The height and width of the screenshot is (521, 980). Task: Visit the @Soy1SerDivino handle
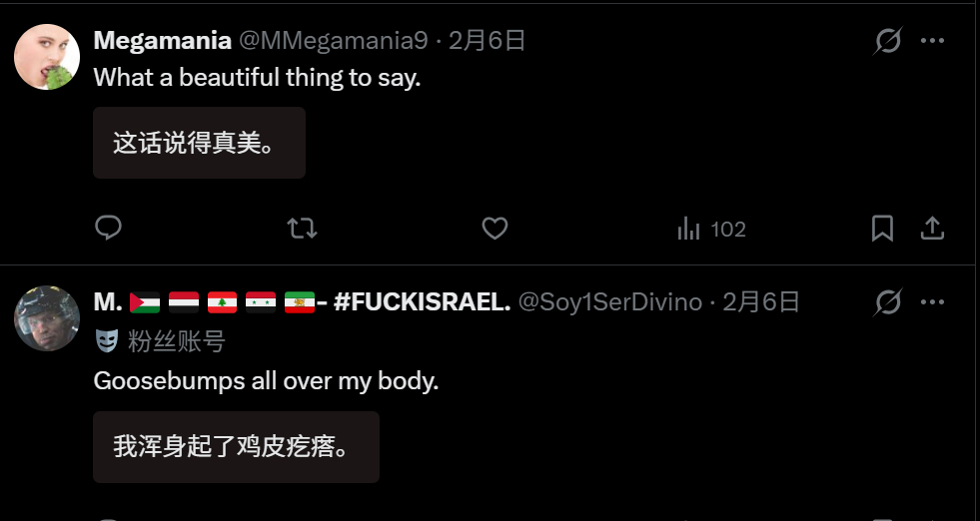pos(610,302)
